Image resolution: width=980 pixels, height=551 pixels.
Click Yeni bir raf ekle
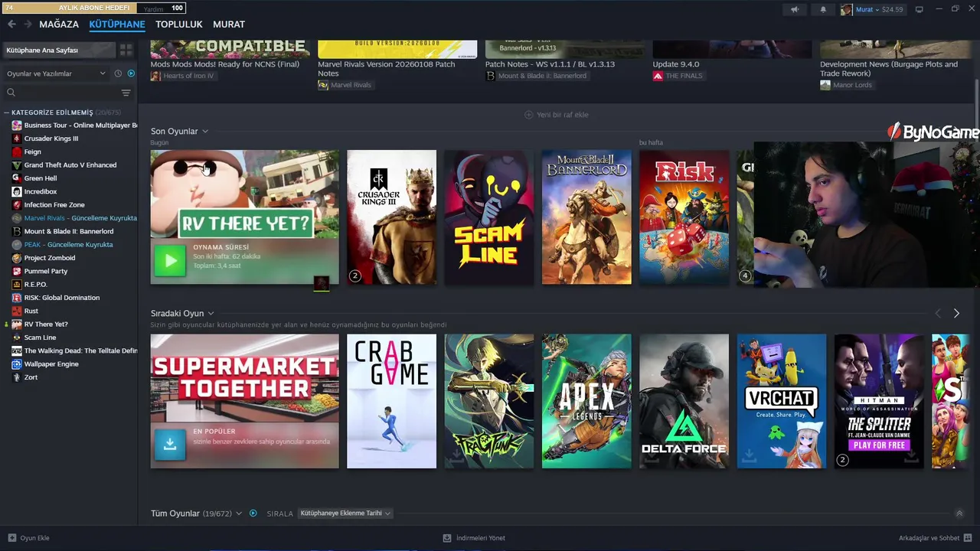(x=557, y=115)
